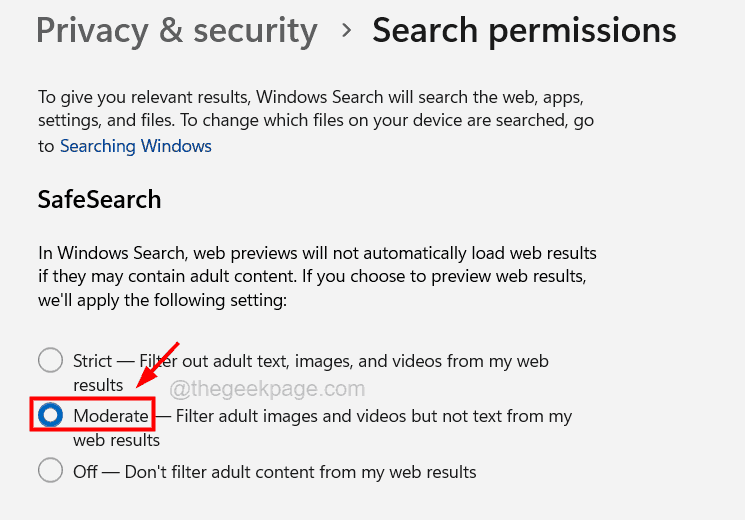
Task: Click the word Strict in the option label
Action: pyautogui.click(x=92, y=361)
